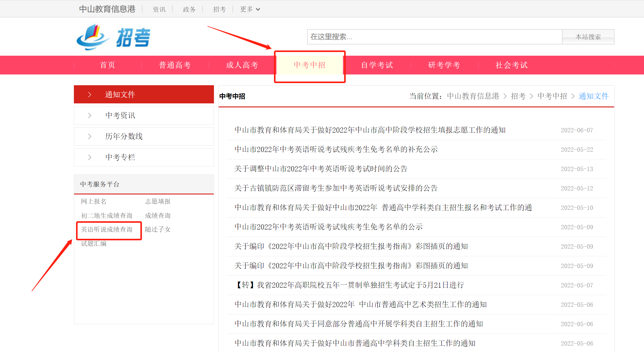Open 关于调整中山市2022年中考英语听说考试时间的公告

pos(320,169)
